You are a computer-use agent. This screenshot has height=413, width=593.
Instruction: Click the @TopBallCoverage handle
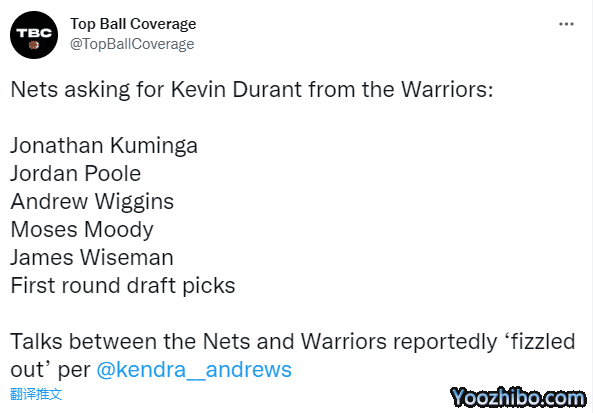click(132, 44)
